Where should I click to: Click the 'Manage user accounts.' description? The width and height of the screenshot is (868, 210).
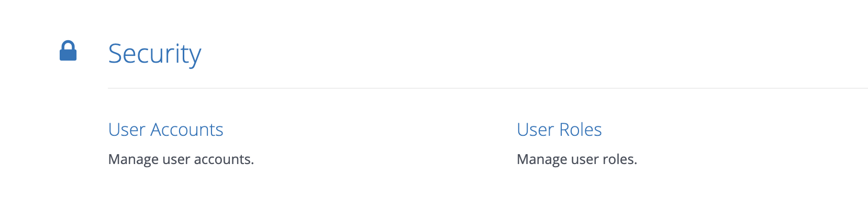[x=181, y=159]
